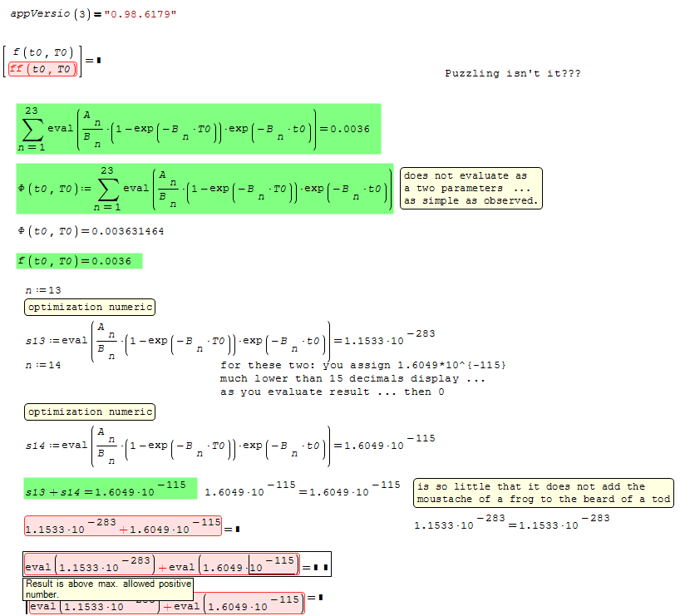690x616 pixels.
Task: Select the red-highlighted ff(t0, T0) error term
Action: tap(42, 69)
